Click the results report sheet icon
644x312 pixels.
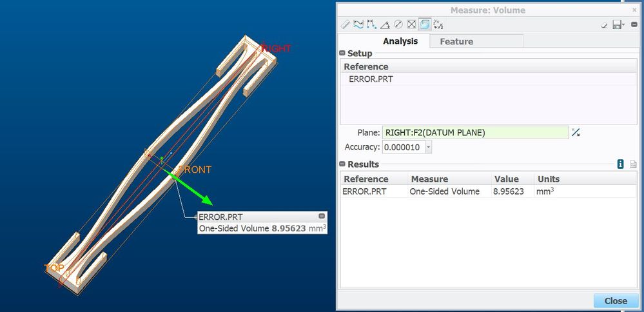click(x=633, y=164)
